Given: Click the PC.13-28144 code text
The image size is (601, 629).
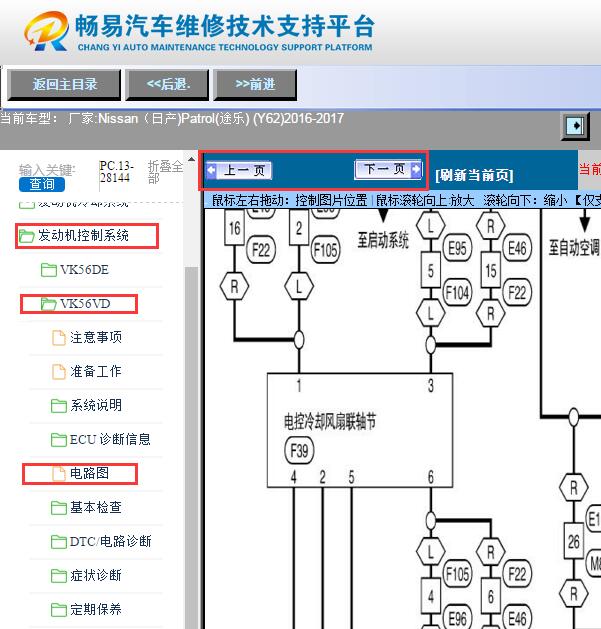Looking at the screenshot, I should [x=116, y=172].
